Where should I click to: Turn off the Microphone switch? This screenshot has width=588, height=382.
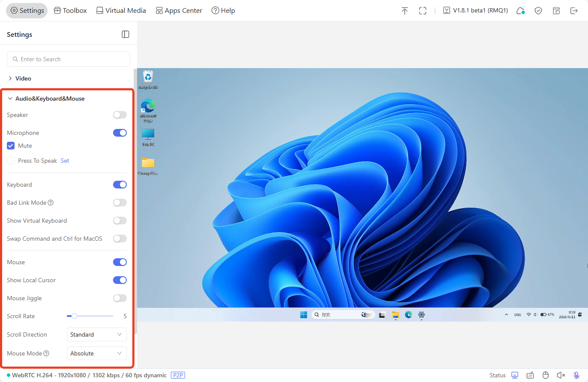tap(120, 133)
